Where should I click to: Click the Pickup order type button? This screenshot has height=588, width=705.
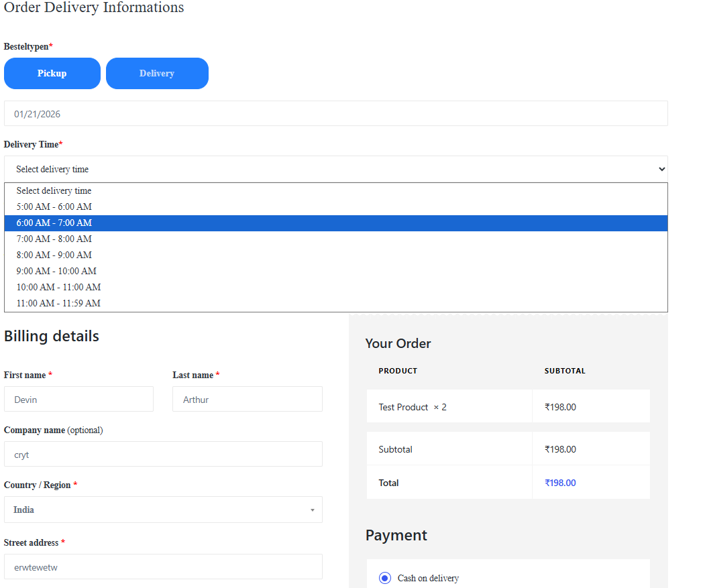tap(52, 73)
